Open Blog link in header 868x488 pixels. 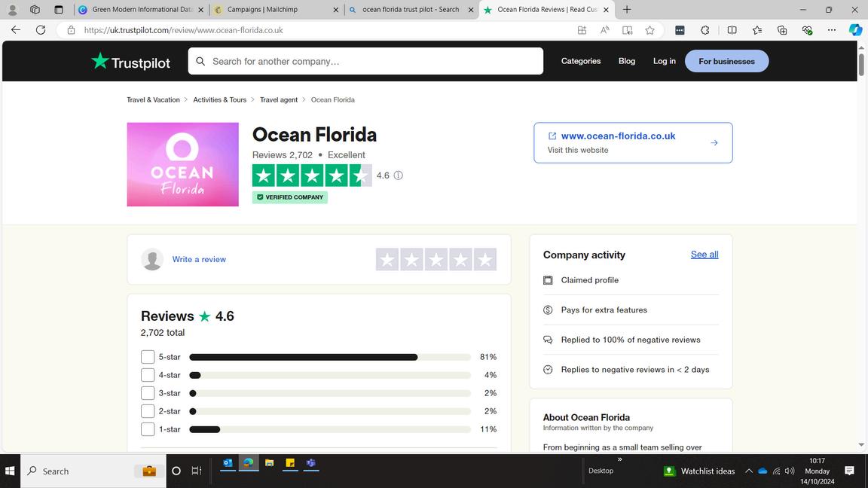click(x=627, y=62)
